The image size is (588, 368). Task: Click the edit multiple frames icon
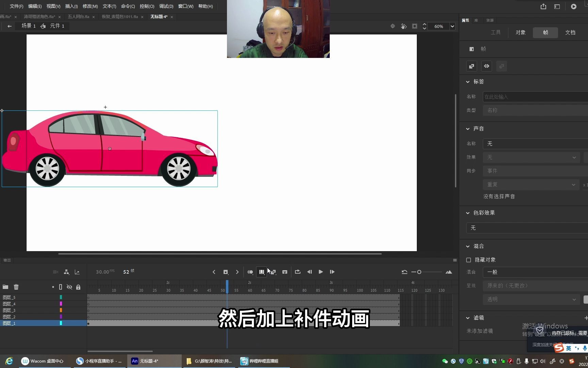coord(261,272)
